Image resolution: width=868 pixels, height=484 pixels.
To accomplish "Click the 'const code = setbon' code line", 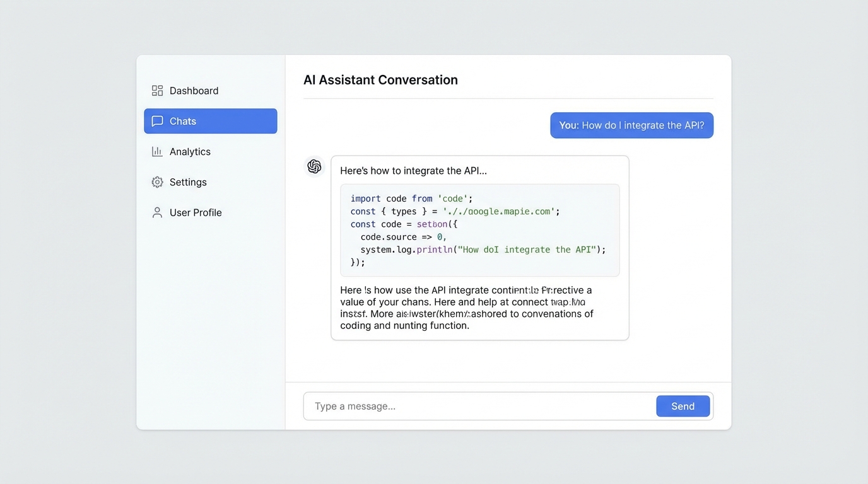I will coord(404,224).
